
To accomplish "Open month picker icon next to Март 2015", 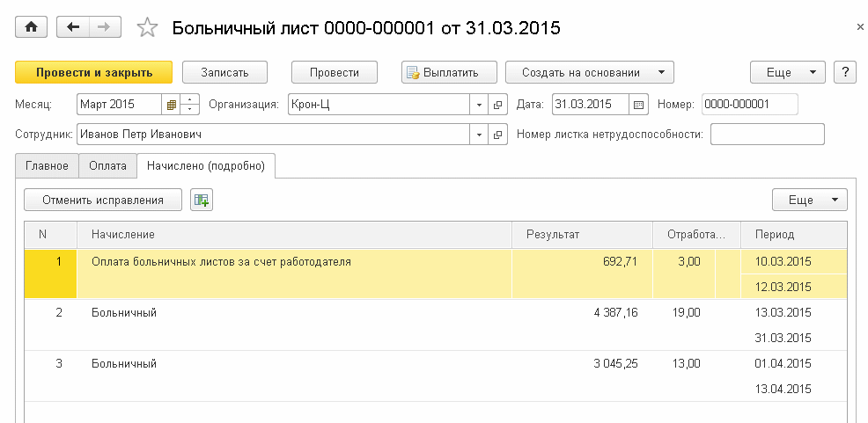I will tap(171, 105).
